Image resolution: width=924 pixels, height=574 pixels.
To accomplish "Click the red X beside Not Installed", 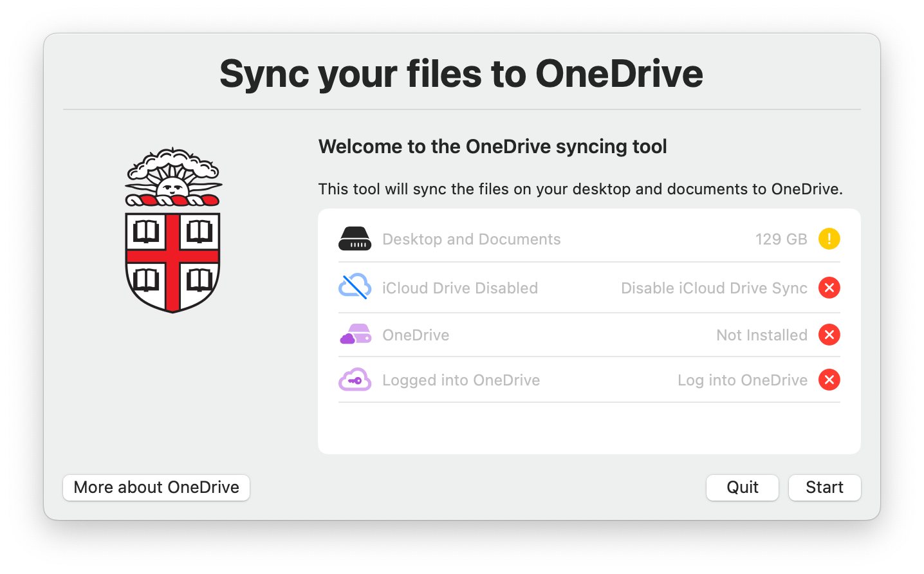I will (829, 335).
